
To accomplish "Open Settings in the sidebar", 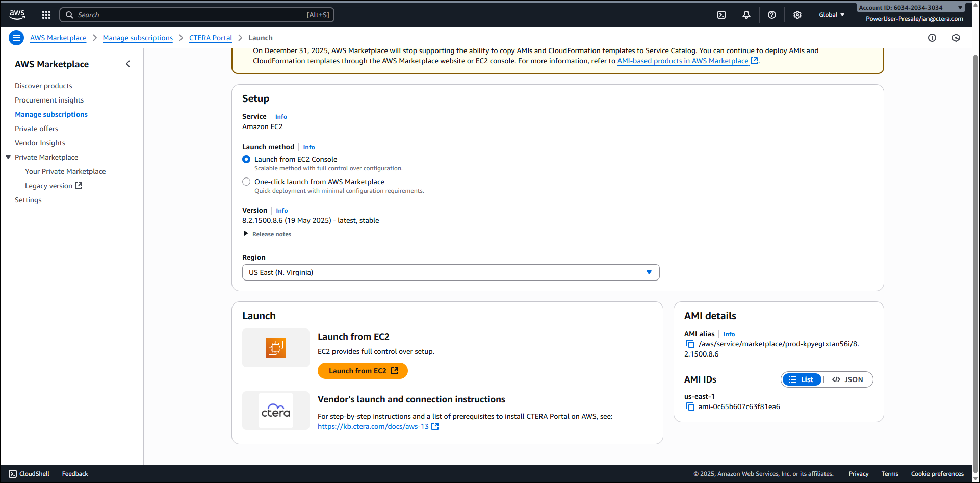I will point(28,200).
